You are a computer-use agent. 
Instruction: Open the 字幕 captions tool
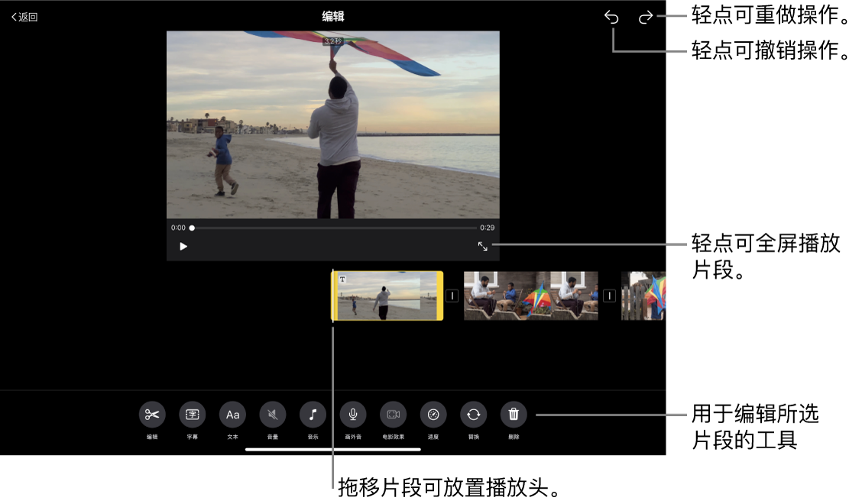(x=193, y=415)
